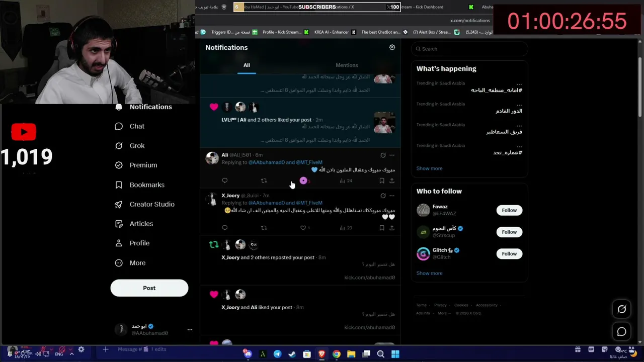Open Grok actions on Ali's post
This screenshot has height=362, width=644.
pyautogui.click(x=383, y=155)
